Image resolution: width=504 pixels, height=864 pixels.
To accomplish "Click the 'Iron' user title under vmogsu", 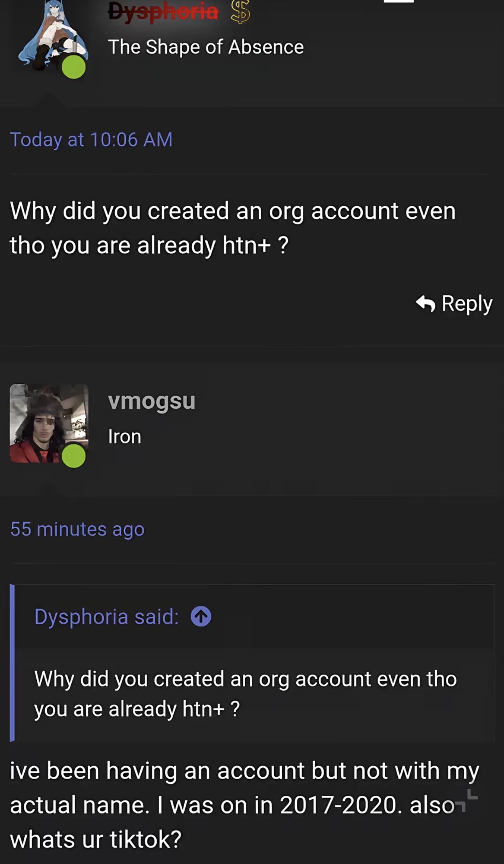I will 125,437.
